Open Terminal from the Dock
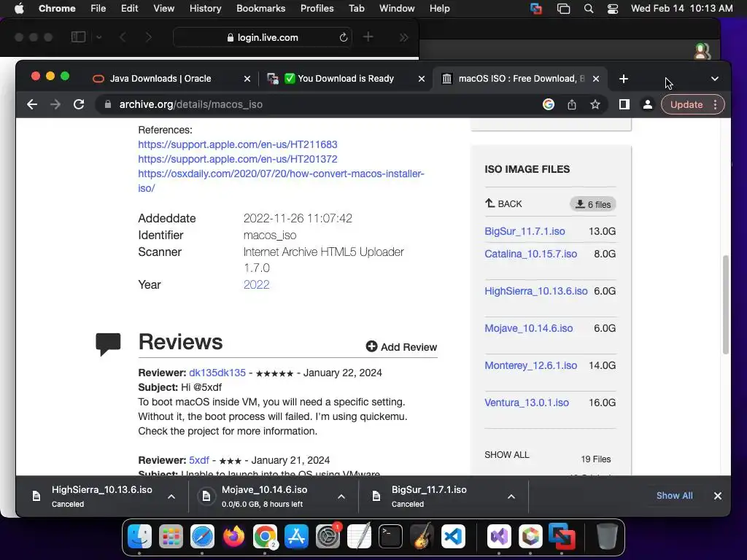 click(x=391, y=536)
